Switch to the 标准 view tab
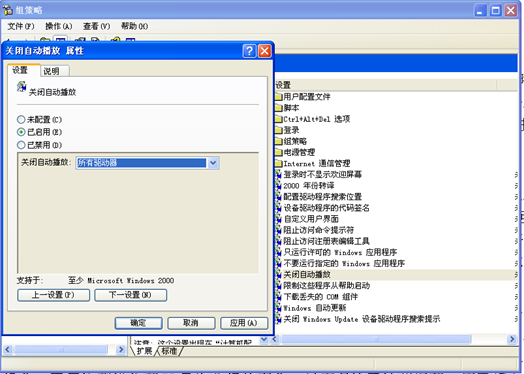This screenshot has width=524, height=374. (x=169, y=351)
